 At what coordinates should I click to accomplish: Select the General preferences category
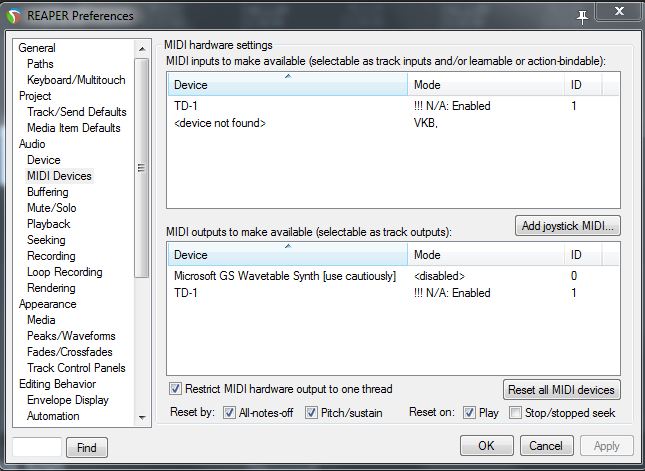pyautogui.click(x=37, y=48)
